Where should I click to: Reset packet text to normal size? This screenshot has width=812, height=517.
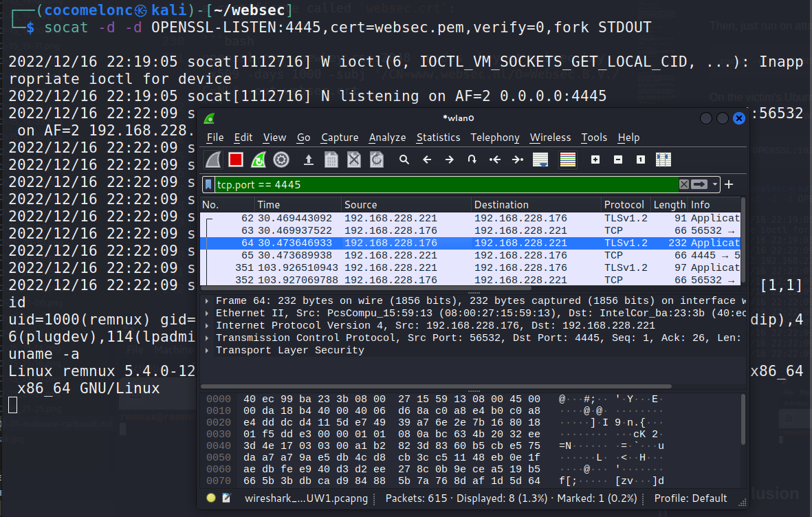tap(641, 159)
